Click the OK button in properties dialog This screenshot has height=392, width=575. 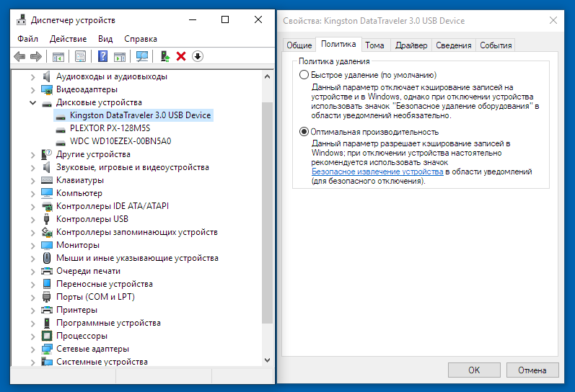click(474, 370)
